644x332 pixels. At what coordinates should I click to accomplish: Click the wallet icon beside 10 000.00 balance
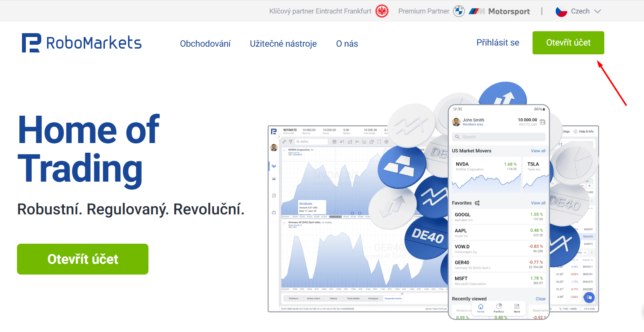coord(543,122)
